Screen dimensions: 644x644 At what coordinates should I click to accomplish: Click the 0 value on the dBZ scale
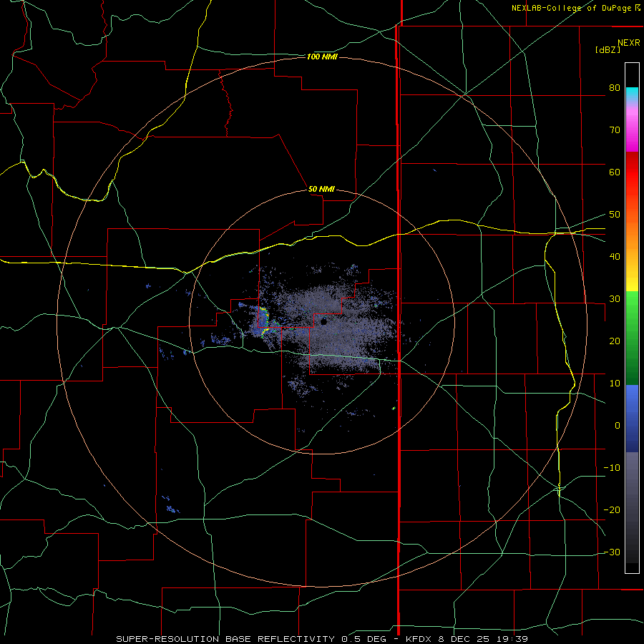[618, 426]
